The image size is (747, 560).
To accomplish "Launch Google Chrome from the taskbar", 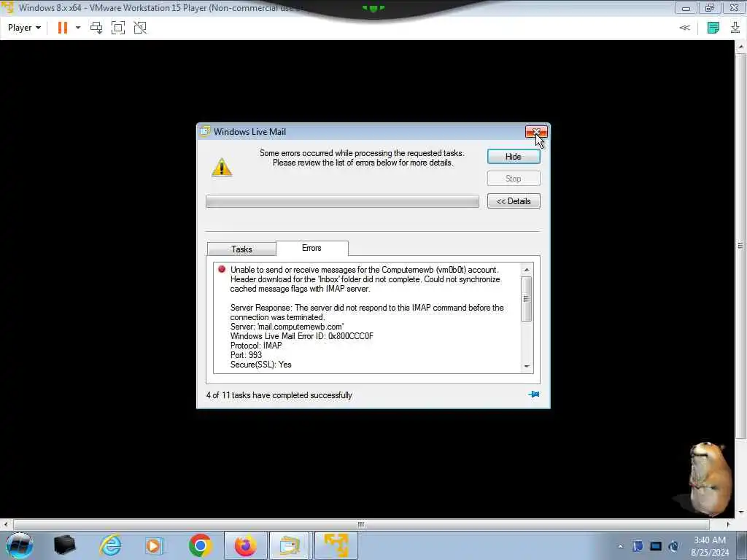I will (200, 545).
